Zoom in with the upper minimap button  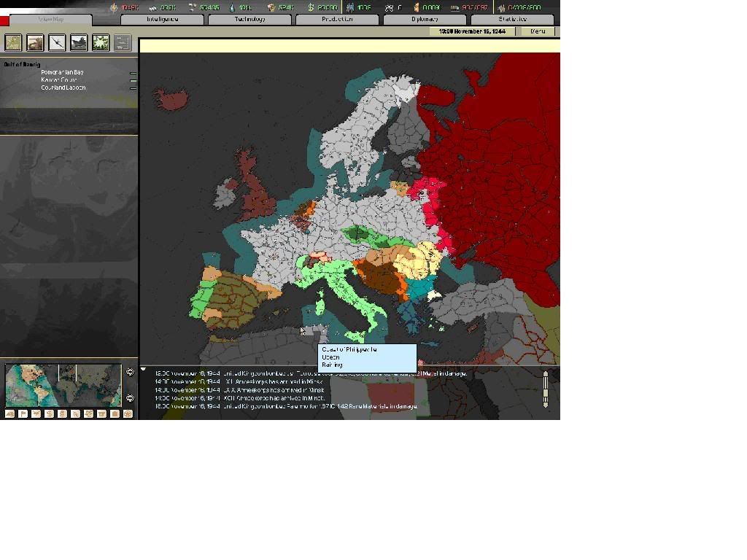[x=130, y=372]
